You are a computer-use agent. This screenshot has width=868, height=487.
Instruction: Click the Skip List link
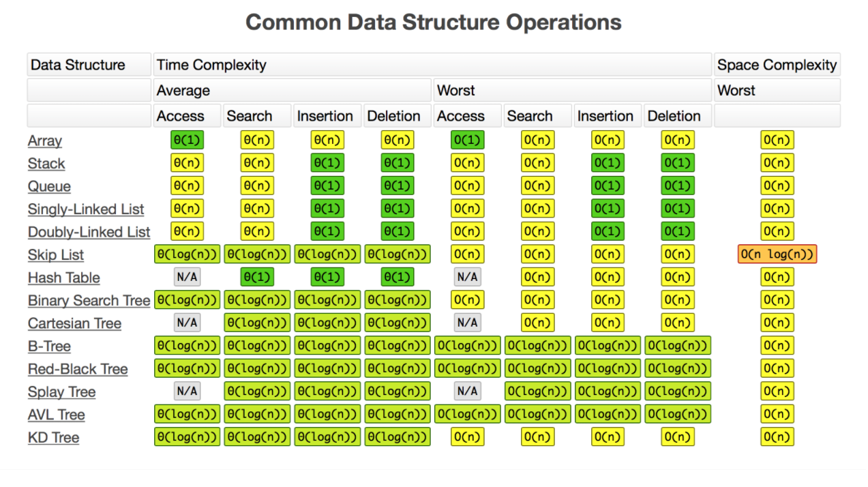point(56,255)
